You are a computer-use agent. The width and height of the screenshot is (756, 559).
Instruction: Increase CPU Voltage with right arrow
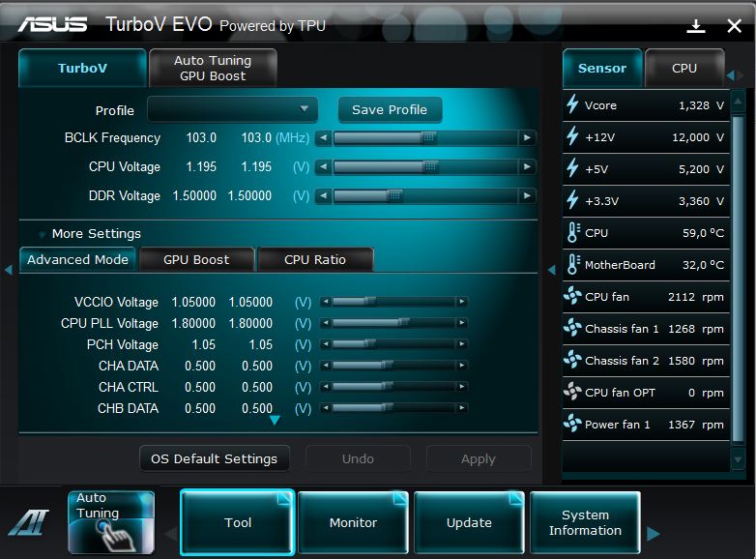(x=527, y=167)
